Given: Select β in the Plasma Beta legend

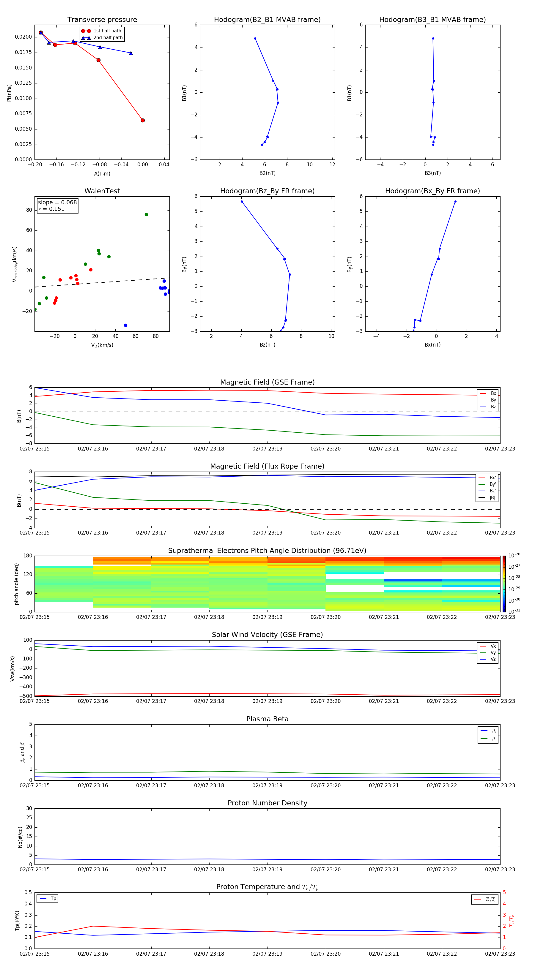Looking at the screenshot, I should [x=488, y=739].
